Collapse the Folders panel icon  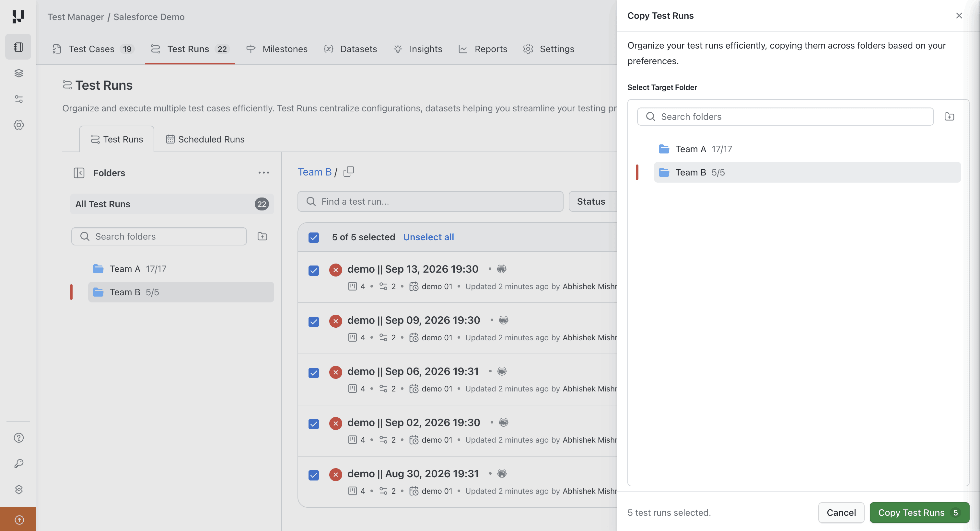[79, 173]
